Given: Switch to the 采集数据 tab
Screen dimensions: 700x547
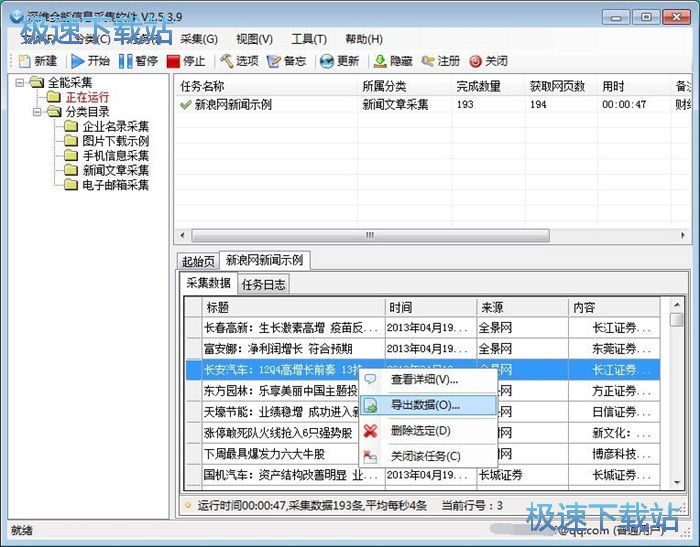Looking at the screenshot, I should click(208, 283).
